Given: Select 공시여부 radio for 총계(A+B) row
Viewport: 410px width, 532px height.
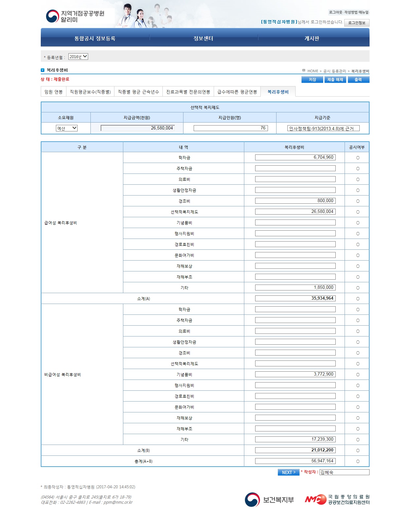Looking at the screenshot, I should coord(358,461).
